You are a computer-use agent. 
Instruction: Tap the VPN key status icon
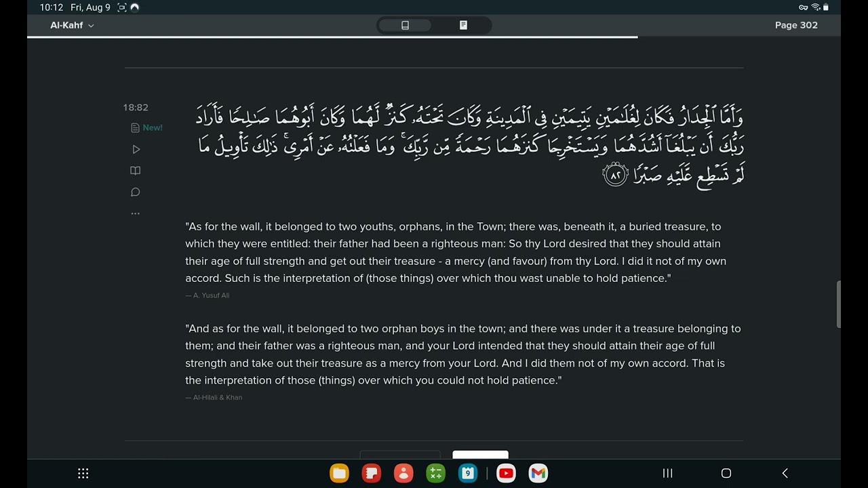coord(804,7)
